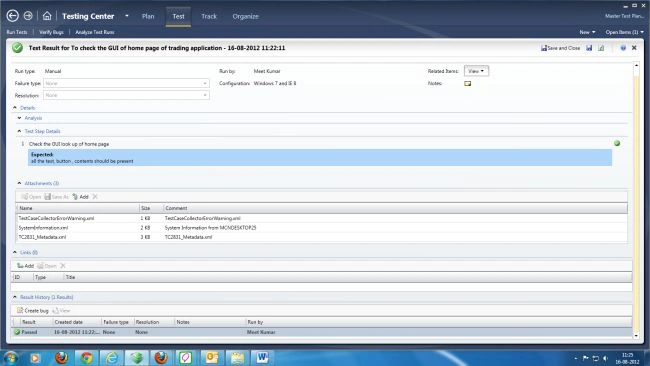The width and height of the screenshot is (650, 366).
Task: Click the forward navigation arrow icon
Action: (x=28, y=16)
